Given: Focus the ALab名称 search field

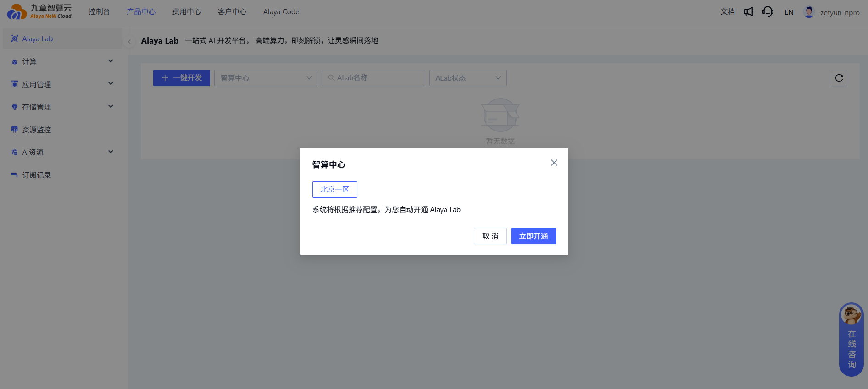Looking at the screenshot, I should (x=373, y=78).
